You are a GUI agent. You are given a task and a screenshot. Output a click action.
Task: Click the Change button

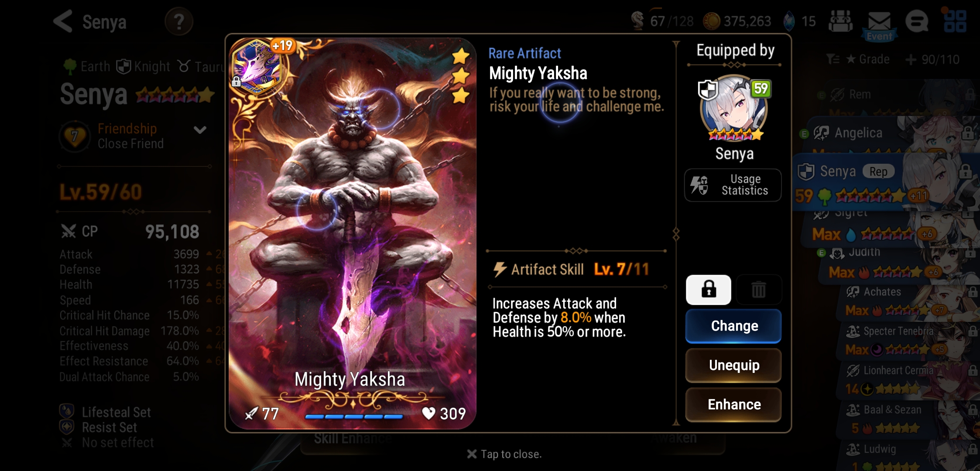(733, 326)
